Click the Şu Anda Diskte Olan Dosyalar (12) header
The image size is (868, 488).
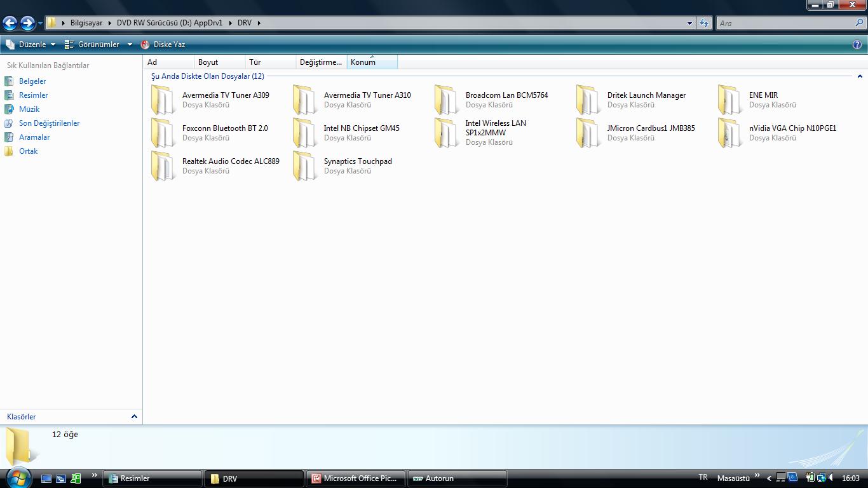point(207,76)
